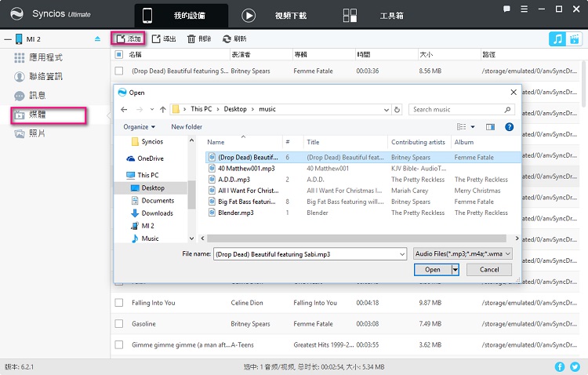588x375 pixels.
Task: Switch to the music note view
Action: 557,38
